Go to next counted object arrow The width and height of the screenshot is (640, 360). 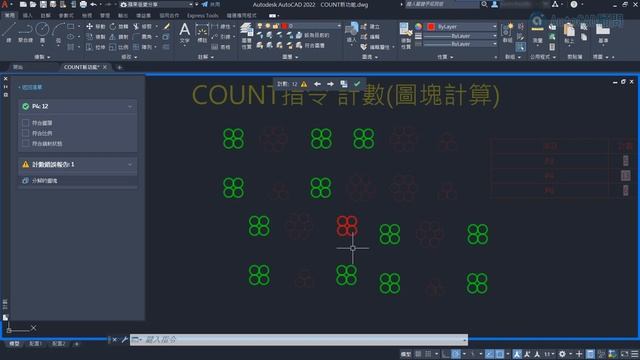330,84
